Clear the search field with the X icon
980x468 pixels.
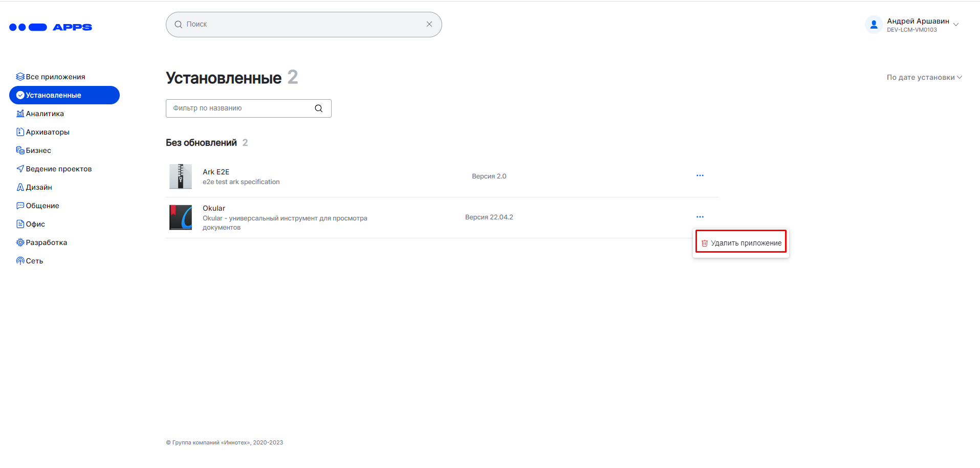[429, 24]
